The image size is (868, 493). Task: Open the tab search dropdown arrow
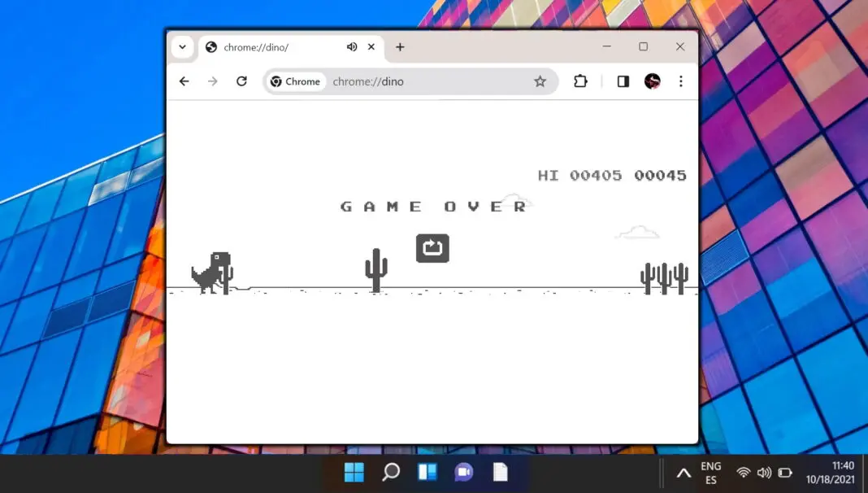tap(182, 47)
